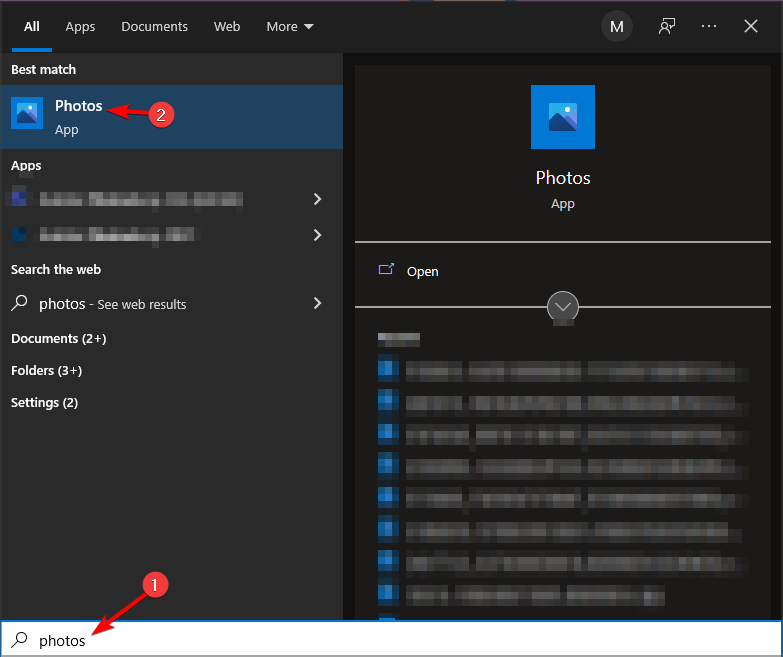Click the Best match heading
Image resolution: width=783 pixels, height=657 pixels.
pyautogui.click(x=43, y=69)
